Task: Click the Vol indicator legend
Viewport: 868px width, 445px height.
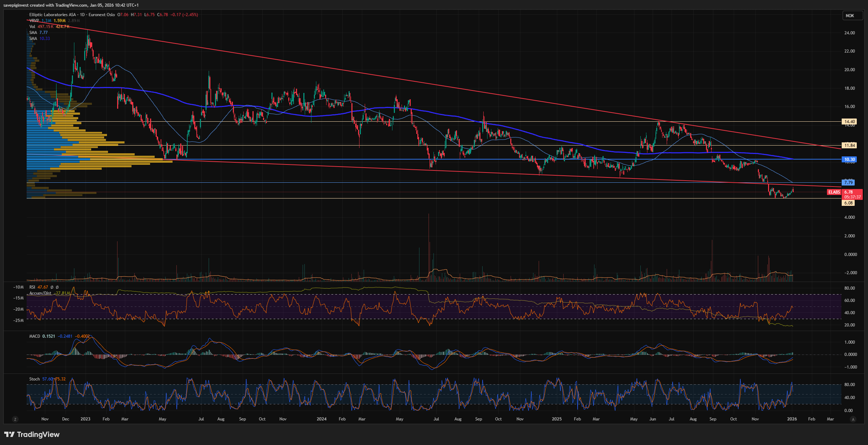Action: [32, 27]
